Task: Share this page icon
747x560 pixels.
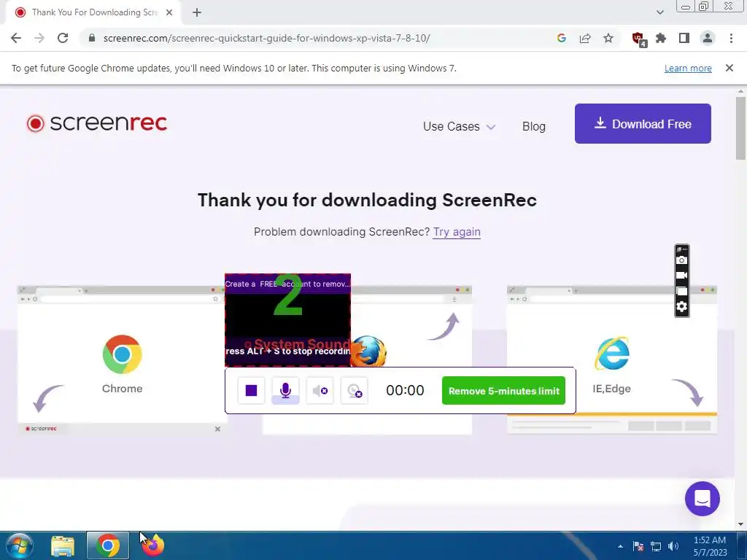Action: pos(585,38)
